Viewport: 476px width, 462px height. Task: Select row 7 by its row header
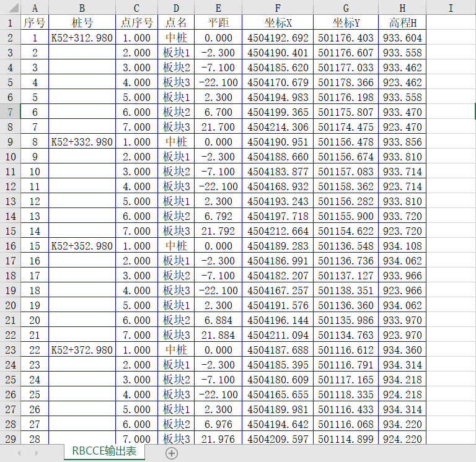pos(10,112)
